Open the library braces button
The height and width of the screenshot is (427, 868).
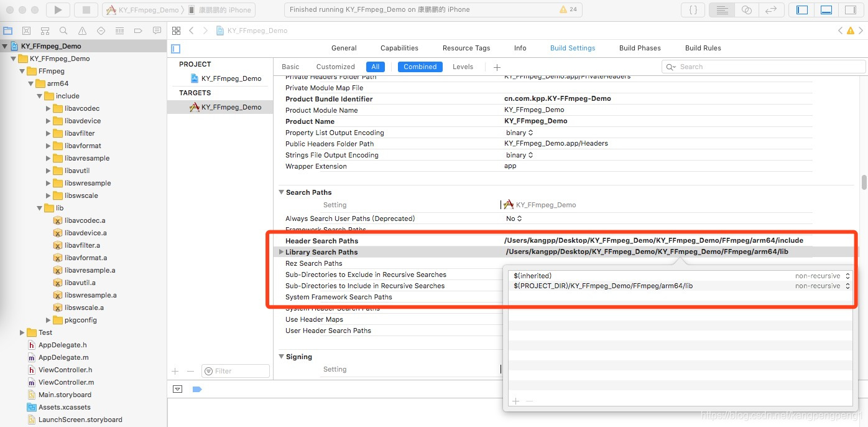[693, 10]
